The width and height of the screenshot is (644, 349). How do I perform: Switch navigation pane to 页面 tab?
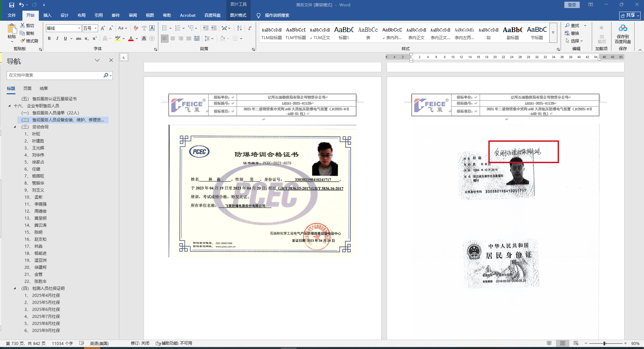click(27, 88)
